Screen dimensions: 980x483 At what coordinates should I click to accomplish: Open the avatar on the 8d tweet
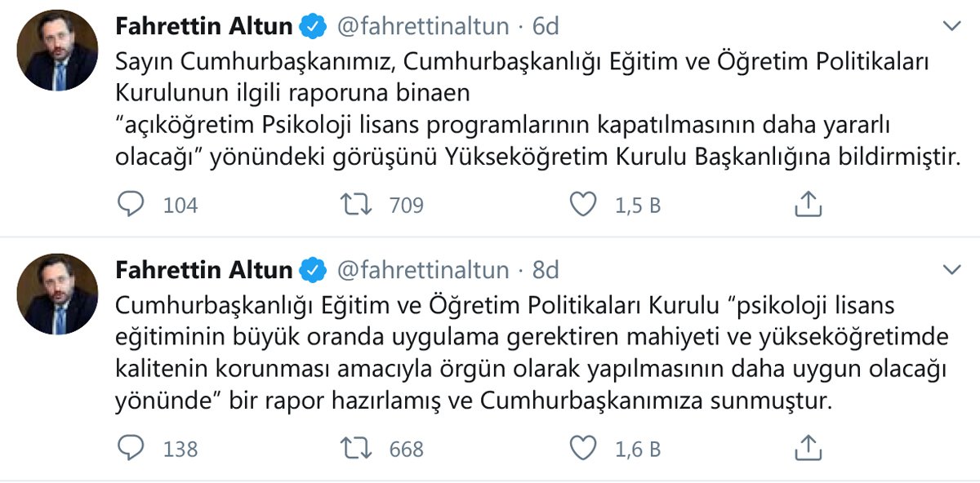click(57, 294)
